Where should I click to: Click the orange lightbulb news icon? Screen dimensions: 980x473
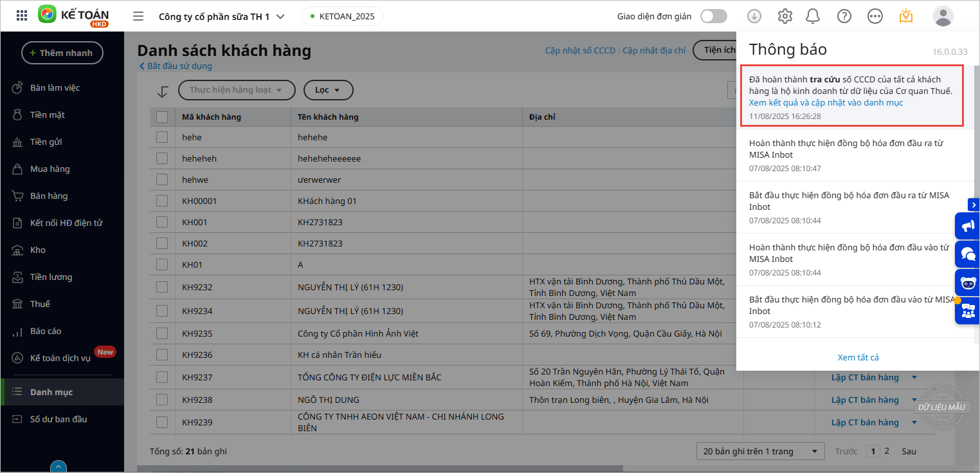click(x=906, y=16)
